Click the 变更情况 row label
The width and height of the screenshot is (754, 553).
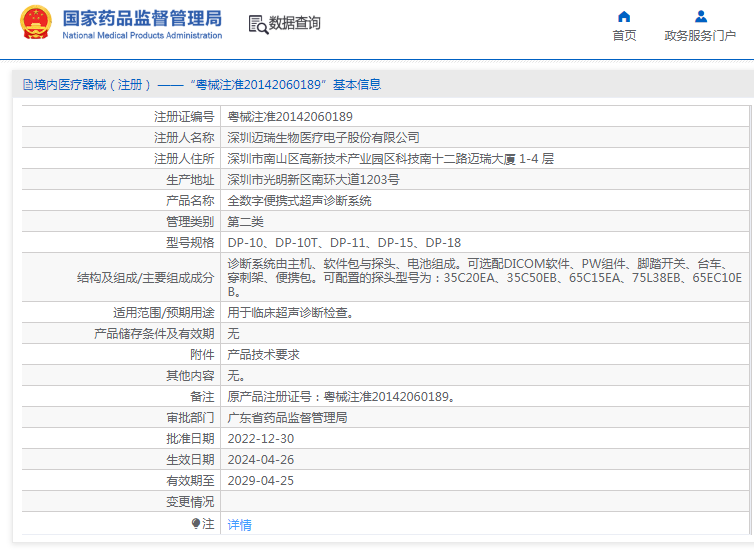(x=190, y=502)
